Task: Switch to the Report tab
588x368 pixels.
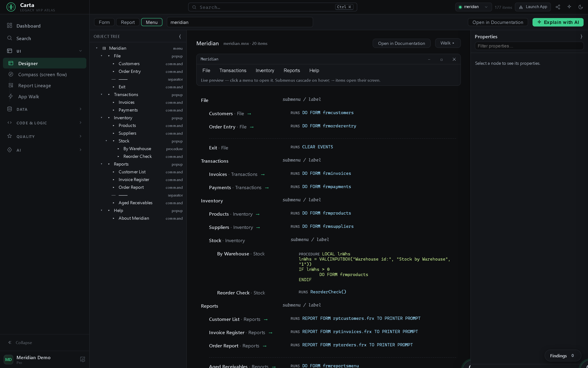Action: coord(128,22)
